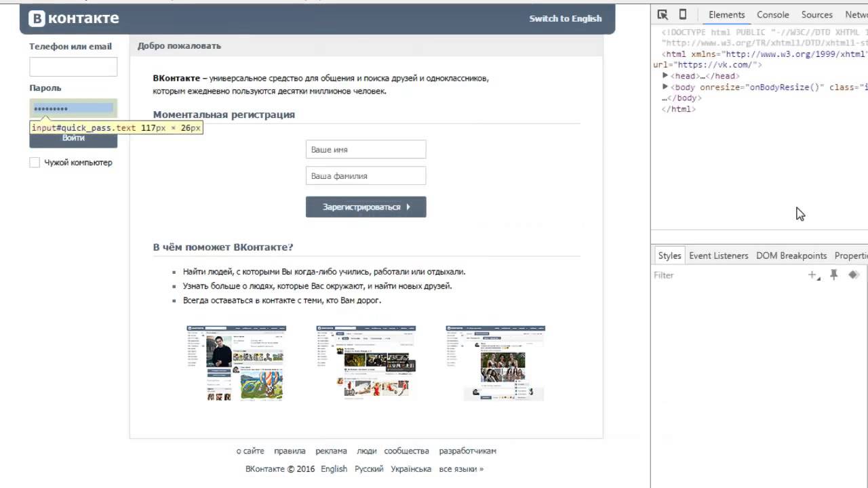868x488 pixels.
Task: Click the "Добро пожаловать" heading
Action: pos(179,46)
